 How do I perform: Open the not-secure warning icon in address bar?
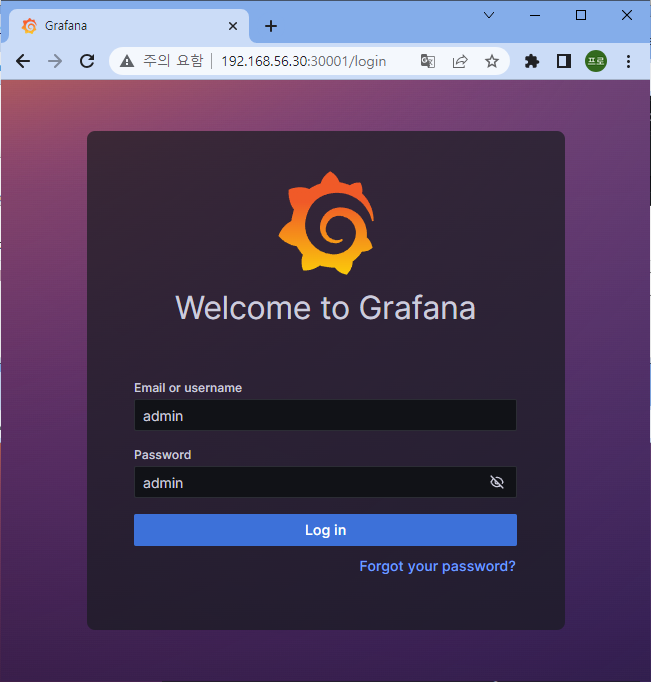pyautogui.click(x=127, y=61)
